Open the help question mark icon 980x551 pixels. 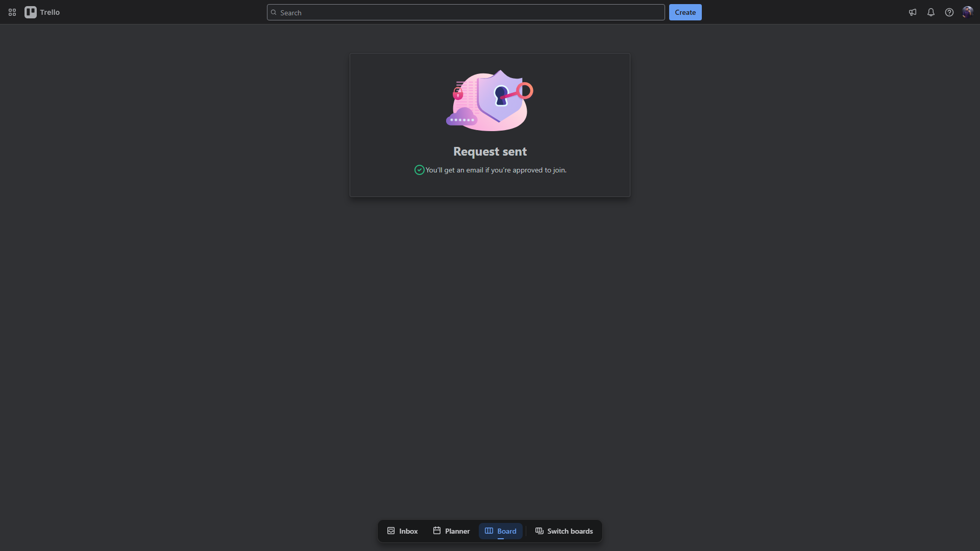[x=949, y=12]
